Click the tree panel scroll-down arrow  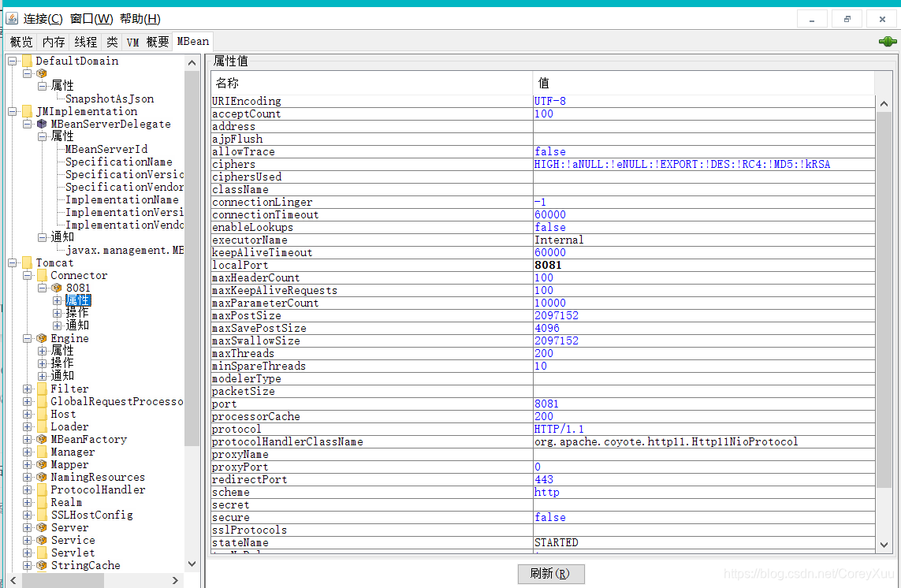point(192,564)
